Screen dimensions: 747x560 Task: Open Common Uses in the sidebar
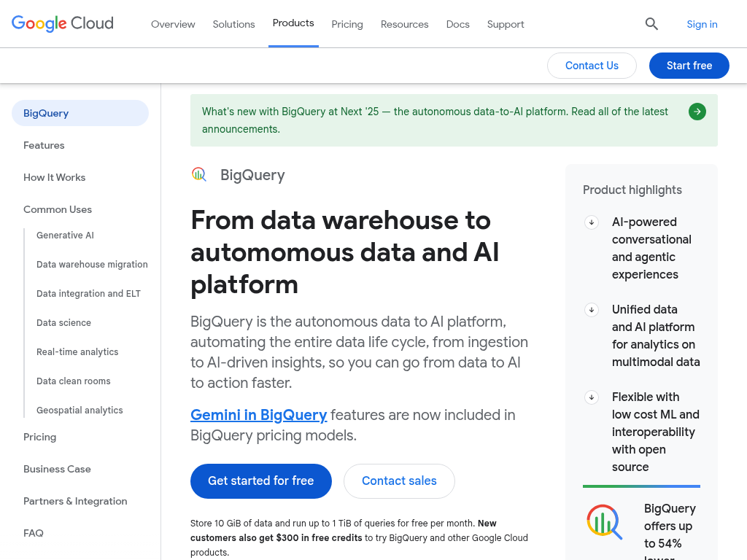point(58,209)
